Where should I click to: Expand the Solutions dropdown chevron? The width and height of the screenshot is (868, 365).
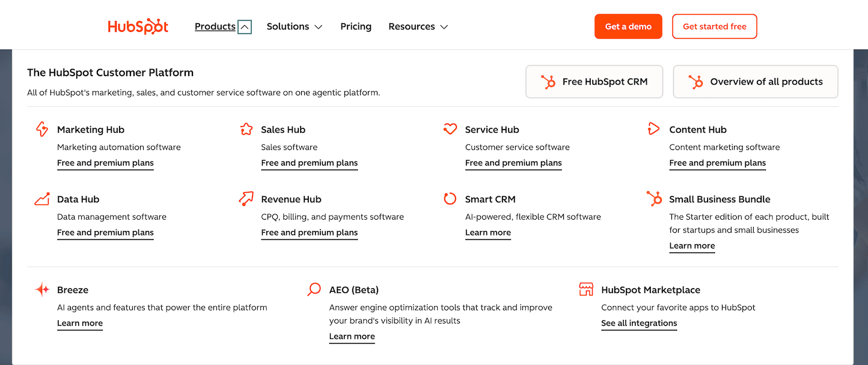(x=319, y=27)
